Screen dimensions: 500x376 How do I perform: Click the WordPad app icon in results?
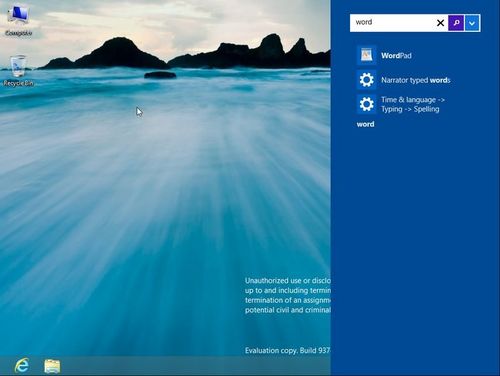point(366,55)
